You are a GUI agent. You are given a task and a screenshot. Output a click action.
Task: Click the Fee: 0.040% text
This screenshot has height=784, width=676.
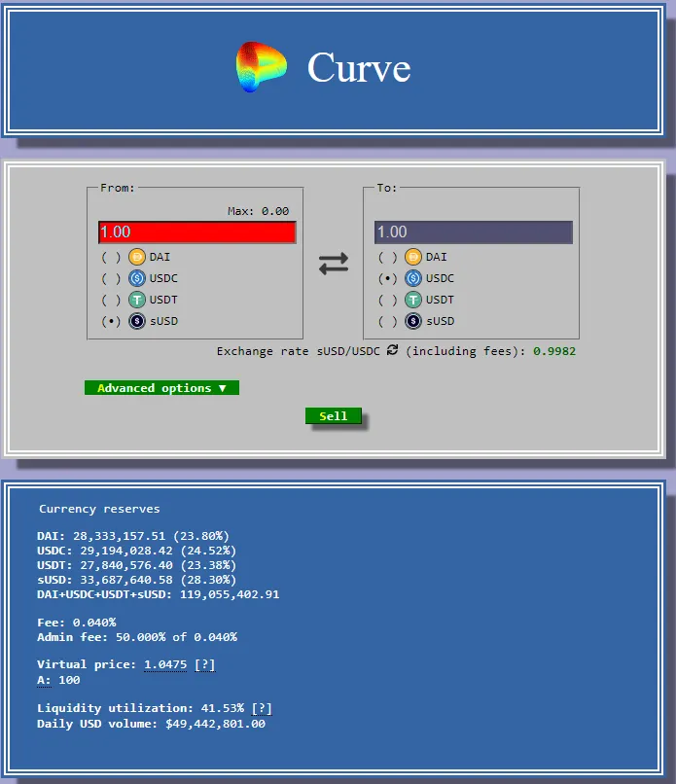pos(77,623)
